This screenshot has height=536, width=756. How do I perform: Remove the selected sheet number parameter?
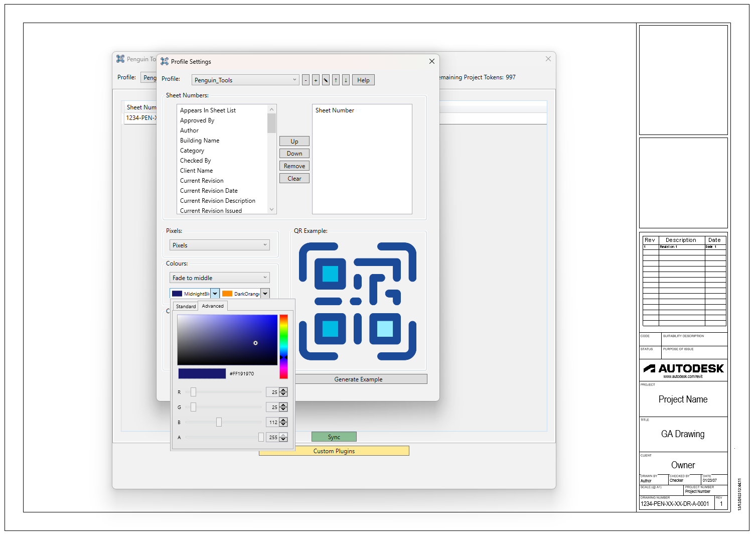294,166
